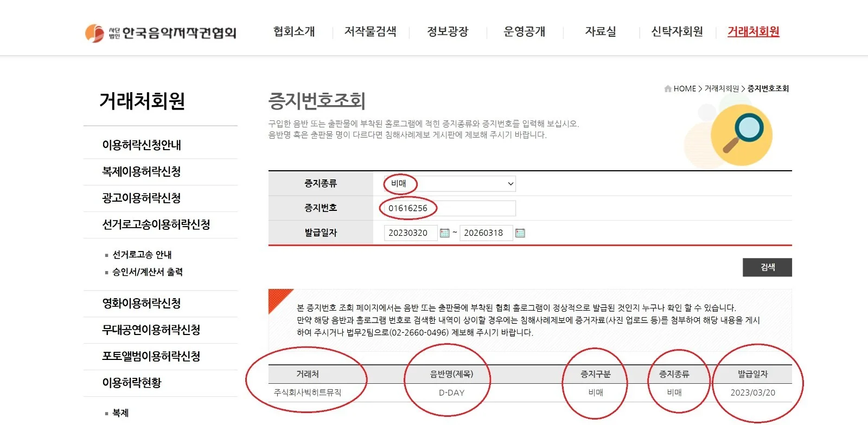The height and width of the screenshot is (425, 868).
Task: Click result cell 주식회사빅히트뮤직
Action: tap(308, 393)
